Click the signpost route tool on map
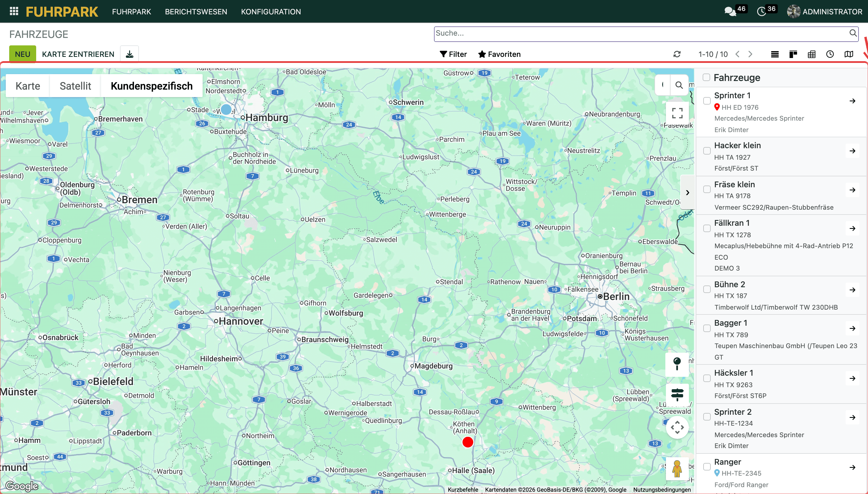The image size is (868, 494). click(677, 395)
